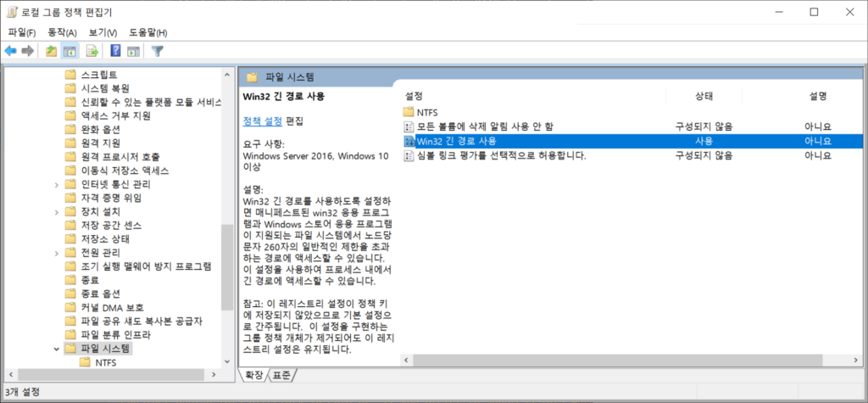This screenshot has height=403, width=868.
Task: Switch to the 표준 tab
Action: click(x=282, y=375)
